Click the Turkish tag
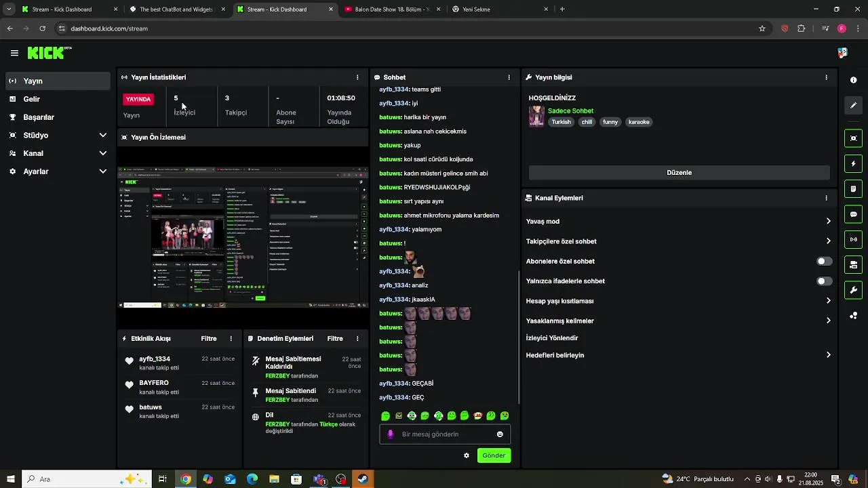The width and height of the screenshot is (868, 488). (x=561, y=122)
